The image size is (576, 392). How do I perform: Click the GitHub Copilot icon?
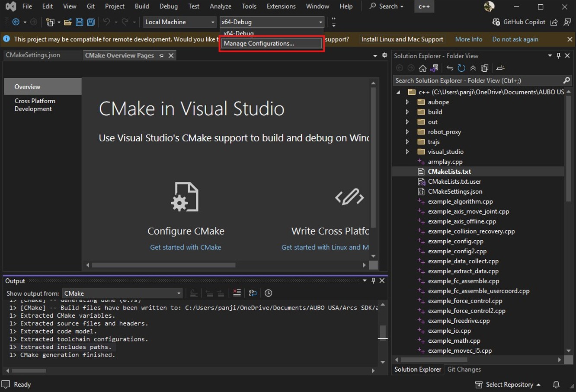click(x=496, y=22)
